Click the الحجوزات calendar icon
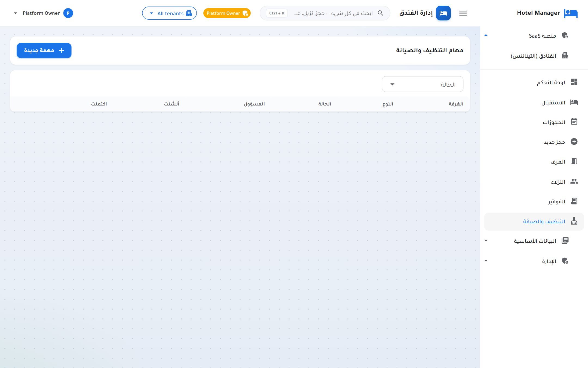 [574, 122]
